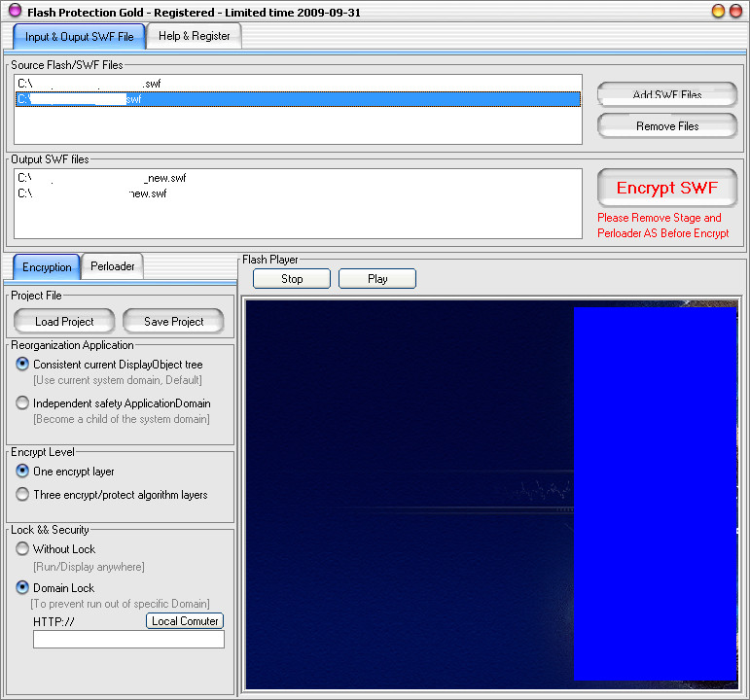
Task: Click the 'Please Remove Stage and' warning text
Action: [660, 218]
